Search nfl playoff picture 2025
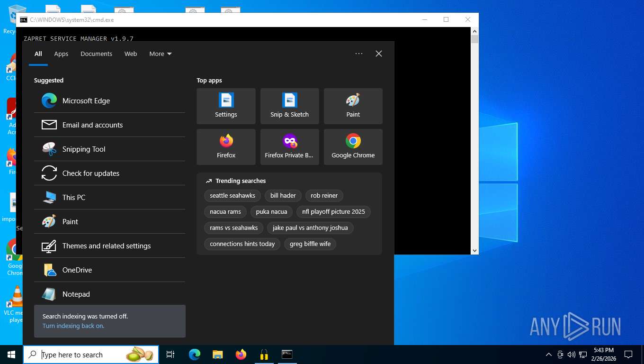The width and height of the screenshot is (644, 364). 334,211
